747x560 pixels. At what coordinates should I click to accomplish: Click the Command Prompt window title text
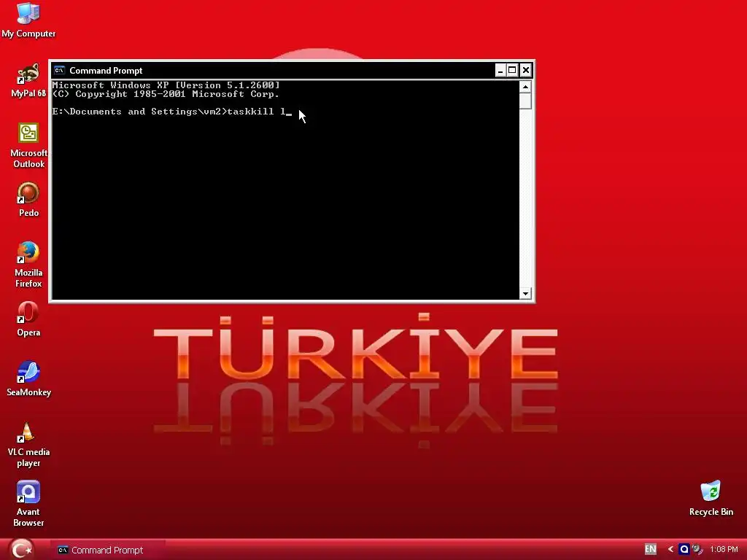(x=106, y=71)
